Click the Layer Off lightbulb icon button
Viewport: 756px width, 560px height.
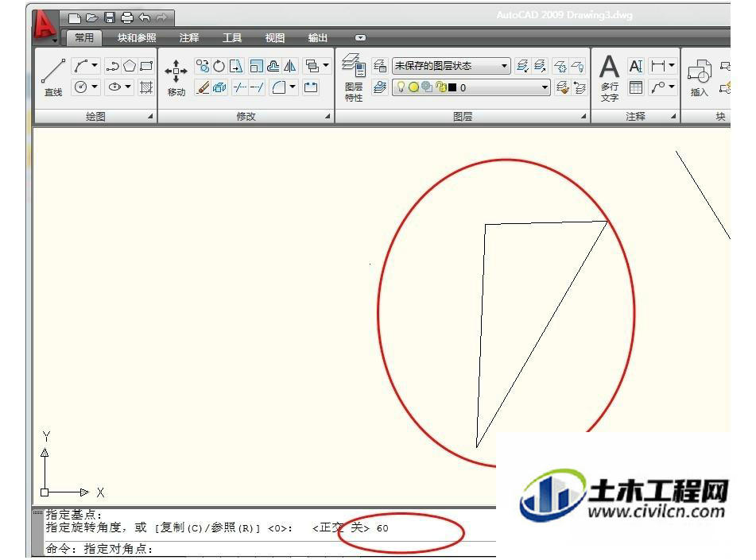tap(577, 66)
